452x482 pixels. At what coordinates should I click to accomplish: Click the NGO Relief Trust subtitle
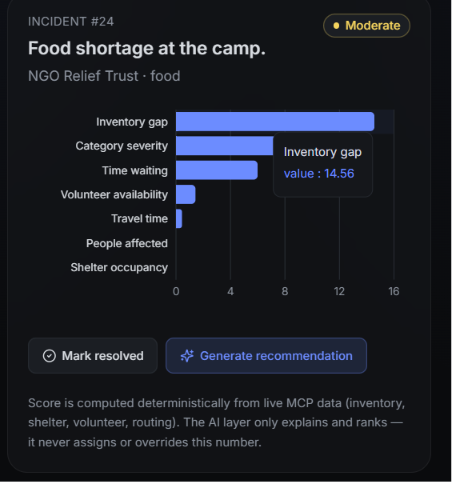point(104,76)
